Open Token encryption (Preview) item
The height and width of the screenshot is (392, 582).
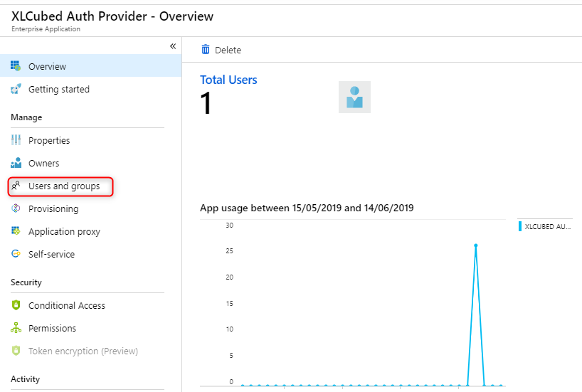[x=83, y=351]
